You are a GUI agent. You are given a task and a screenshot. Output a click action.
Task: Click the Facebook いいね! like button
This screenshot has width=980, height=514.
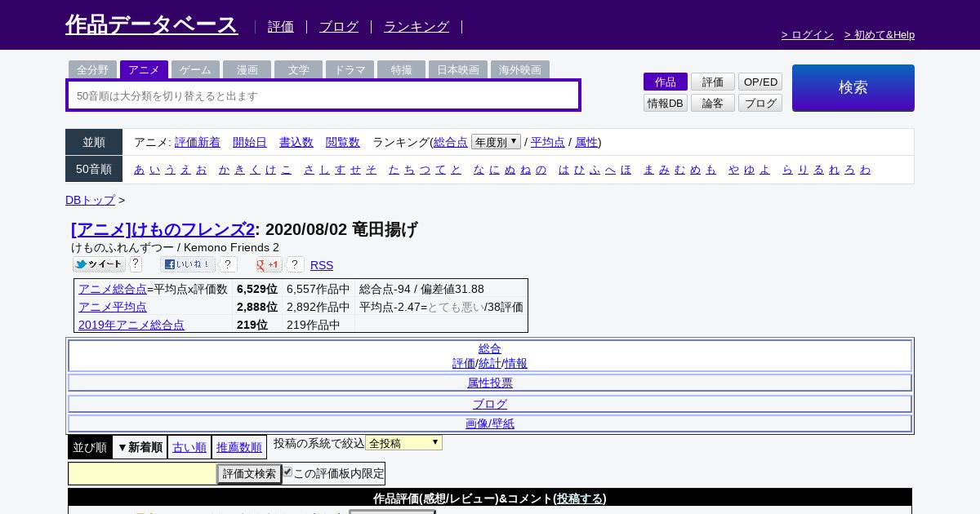pyautogui.click(x=188, y=264)
